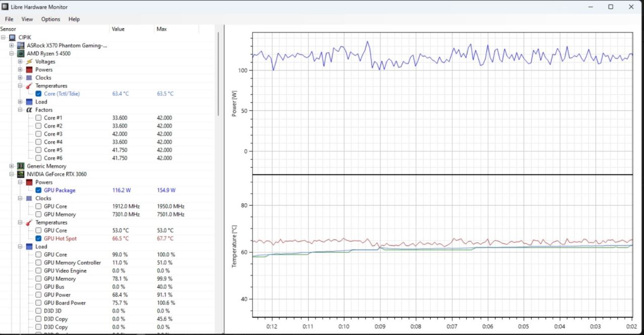The image size is (644, 335).
Task: Click the Libre Hardware Monitor title bar icon
Action: (x=5, y=7)
